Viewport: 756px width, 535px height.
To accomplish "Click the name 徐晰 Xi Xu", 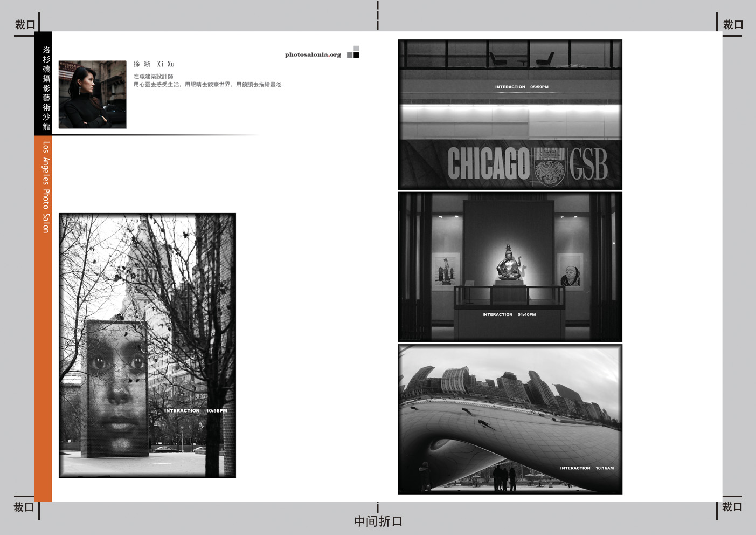I will [x=154, y=64].
